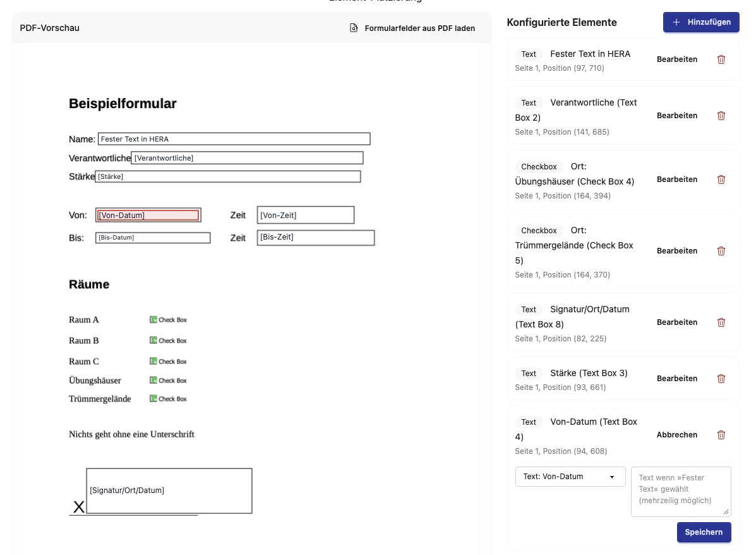Screen dimensions: 756x555
Task: Click the PDF-Vorschau title
Action: point(50,28)
